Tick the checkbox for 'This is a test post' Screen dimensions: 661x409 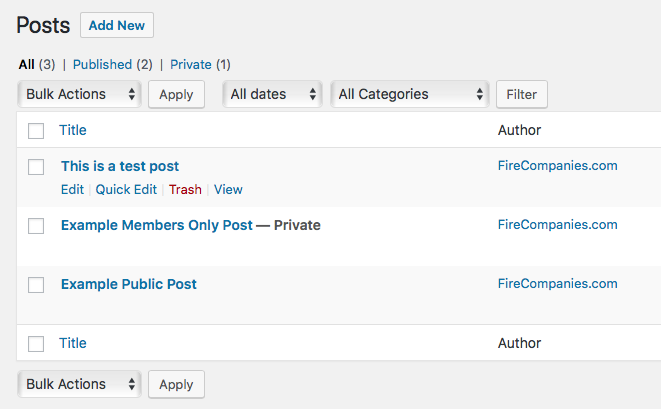coord(36,166)
